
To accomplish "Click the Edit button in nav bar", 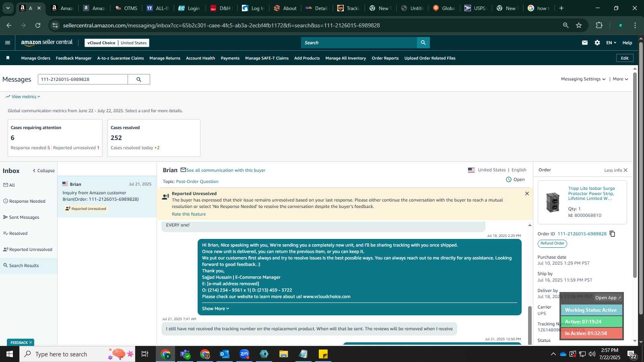I will pyautogui.click(x=625, y=58).
